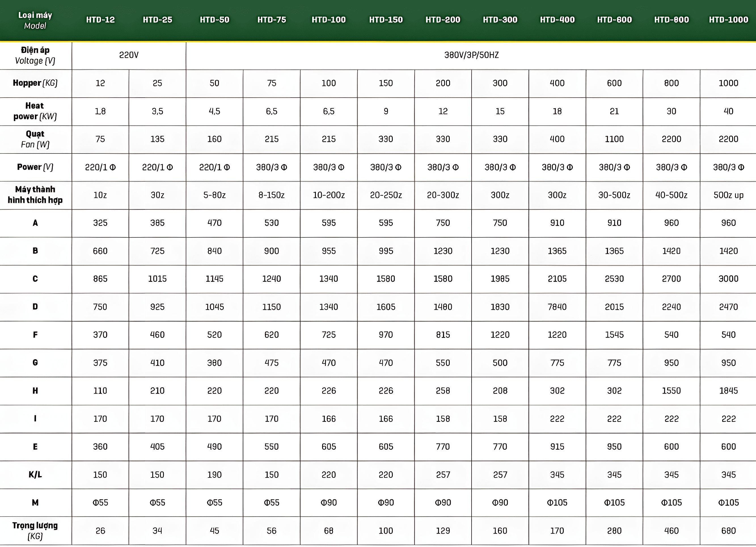
Task: Select the '500z up' cell
Action: [728, 195]
